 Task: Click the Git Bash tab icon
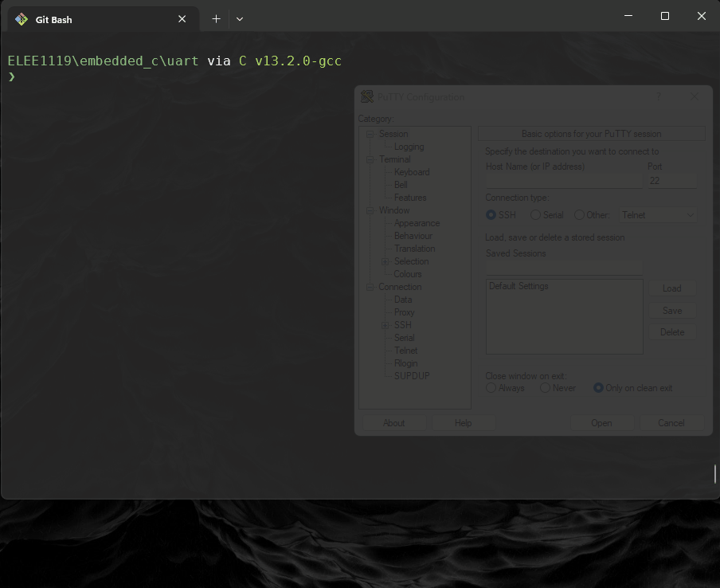22,19
